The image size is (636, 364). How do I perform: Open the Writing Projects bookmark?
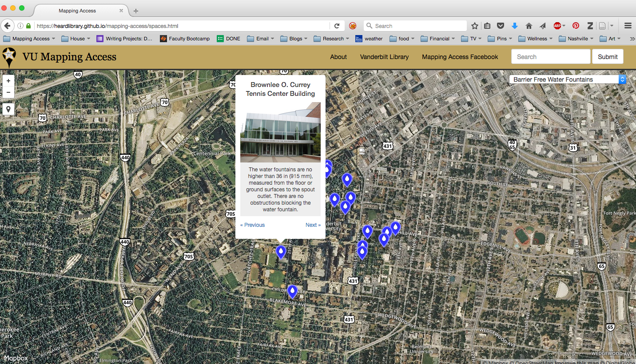(124, 39)
